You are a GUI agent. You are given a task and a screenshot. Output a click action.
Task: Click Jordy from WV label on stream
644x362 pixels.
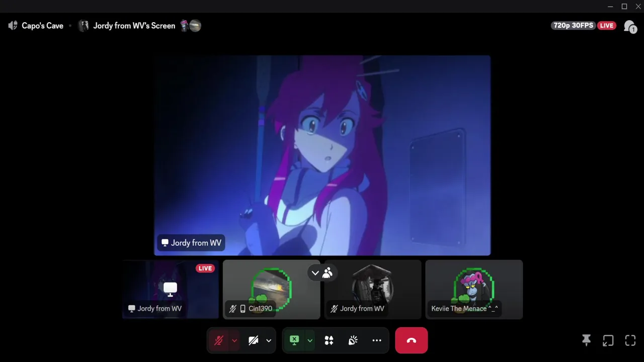pyautogui.click(x=191, y=243)
